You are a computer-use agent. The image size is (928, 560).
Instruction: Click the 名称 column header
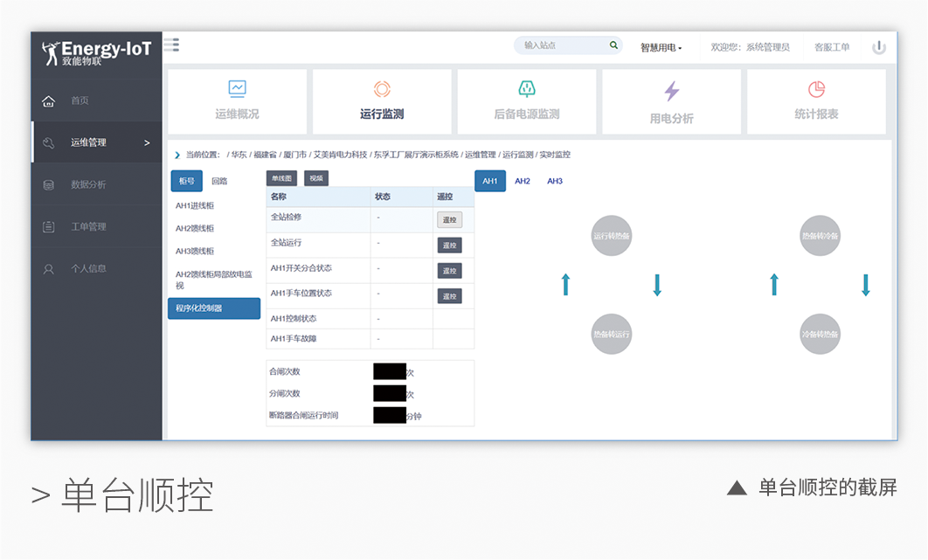[x=279, y=197]
